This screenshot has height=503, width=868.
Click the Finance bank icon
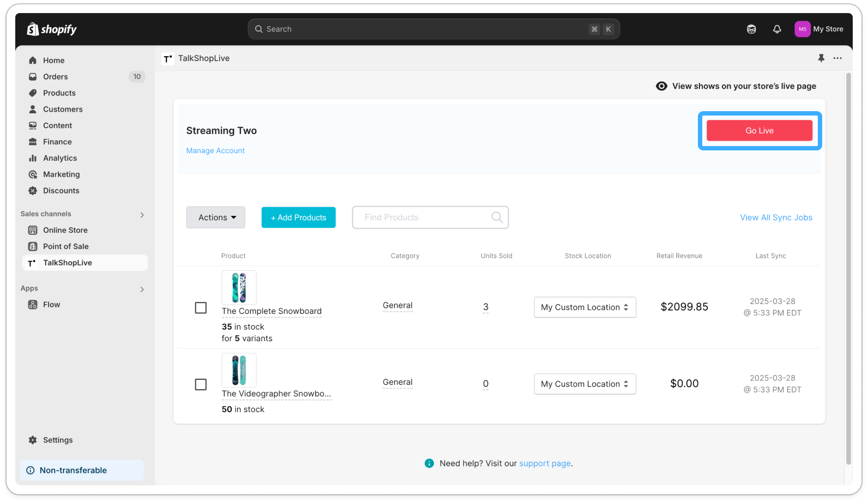point(33,142)
